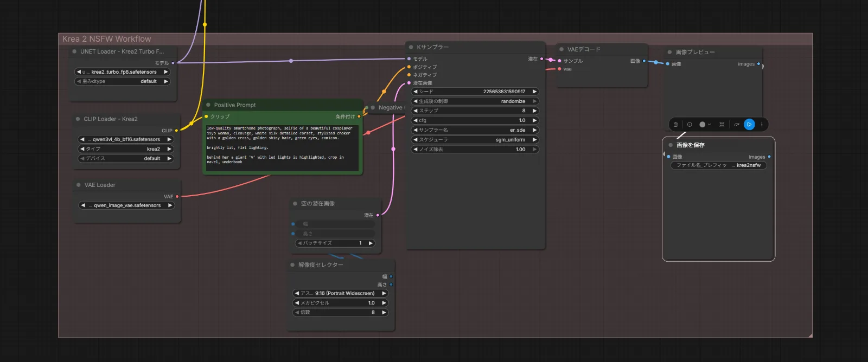
Task: Click the 空の潜在画像 node title
Action: 318,204
